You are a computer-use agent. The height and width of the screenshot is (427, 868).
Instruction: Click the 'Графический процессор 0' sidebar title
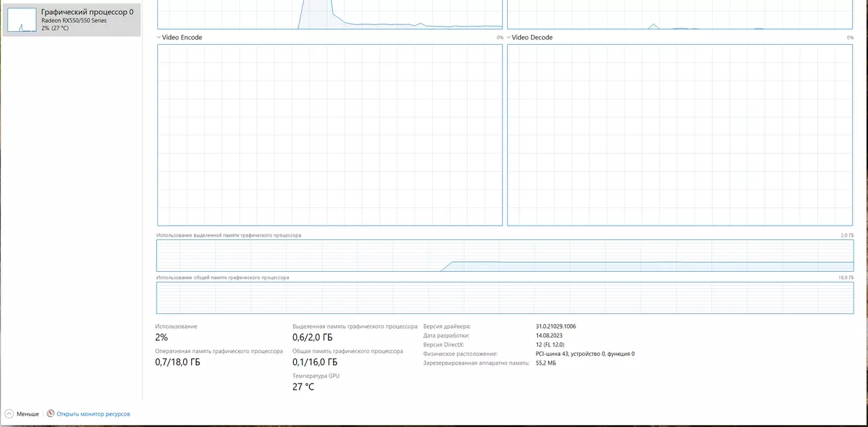(x=87, y=12)
